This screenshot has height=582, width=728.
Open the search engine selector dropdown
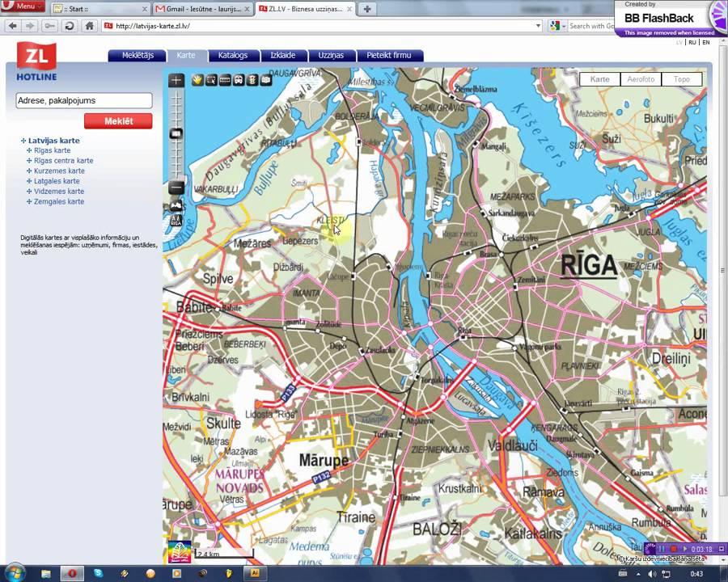pyautogui.click(x=557, y=26)
